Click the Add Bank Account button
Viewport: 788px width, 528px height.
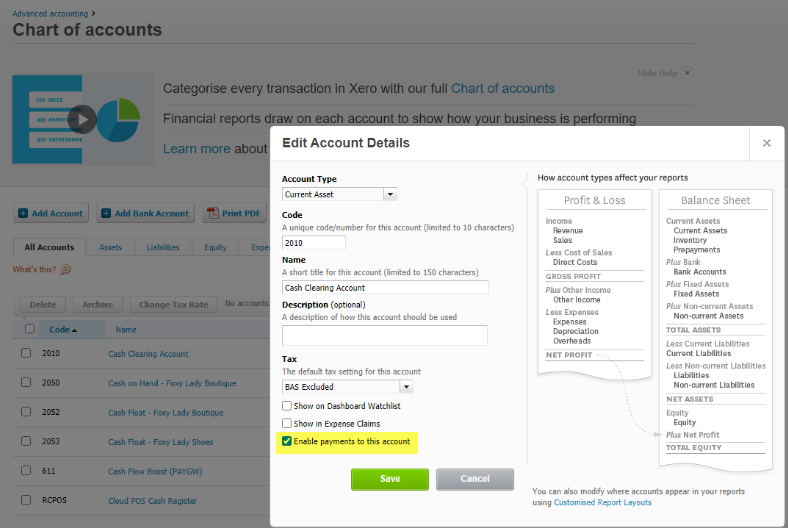click(146, 213)
